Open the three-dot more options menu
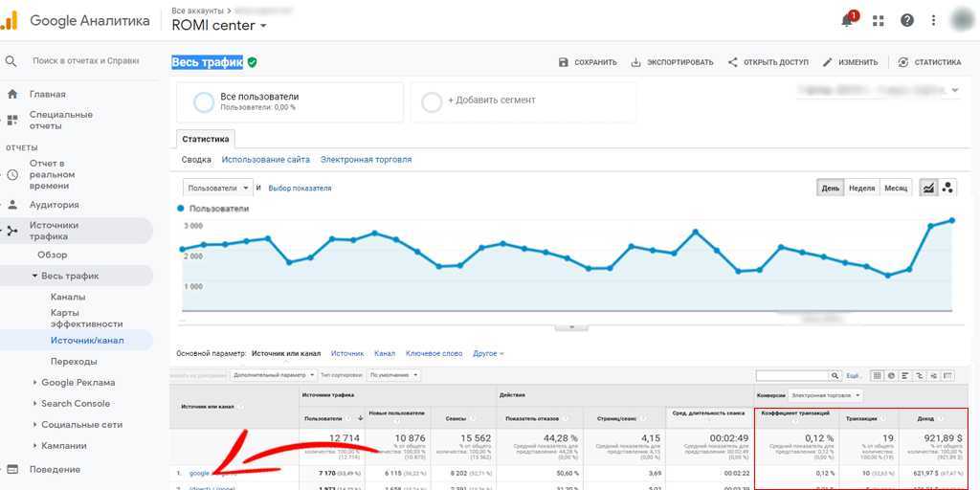Screen dimensions: 980x490 [934, 20]
